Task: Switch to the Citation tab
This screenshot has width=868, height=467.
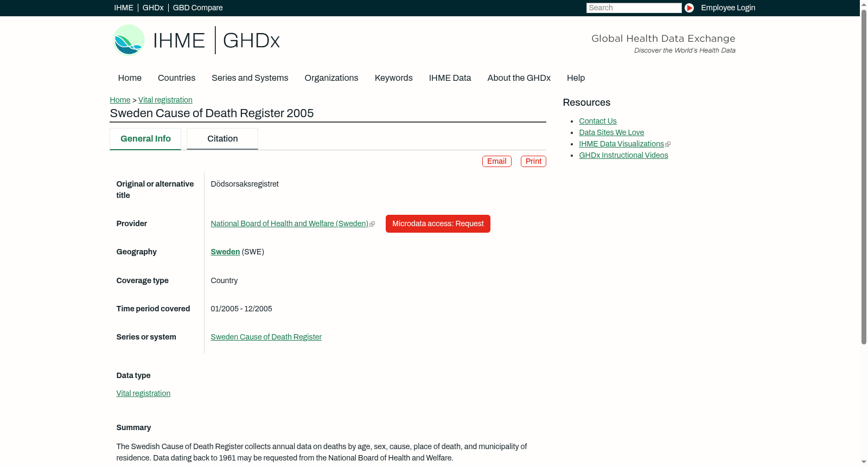Action: tap(222, 139)
